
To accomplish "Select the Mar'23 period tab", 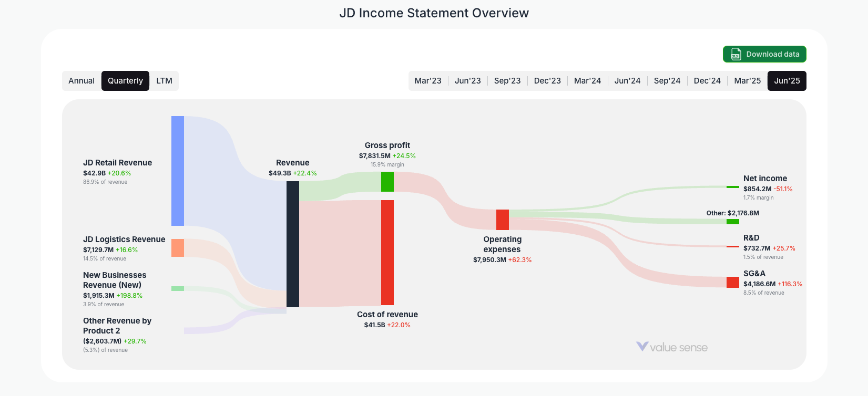I will coord(428,80).
